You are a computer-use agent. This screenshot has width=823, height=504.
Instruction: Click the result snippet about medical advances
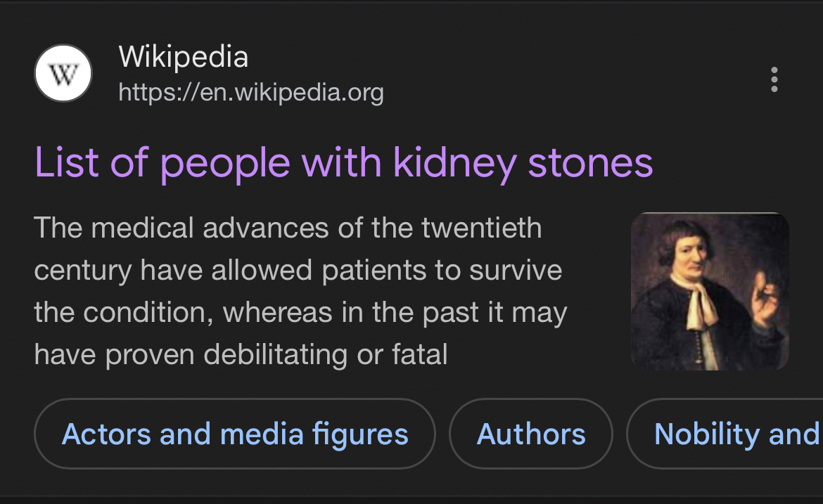tap(300, 291)
